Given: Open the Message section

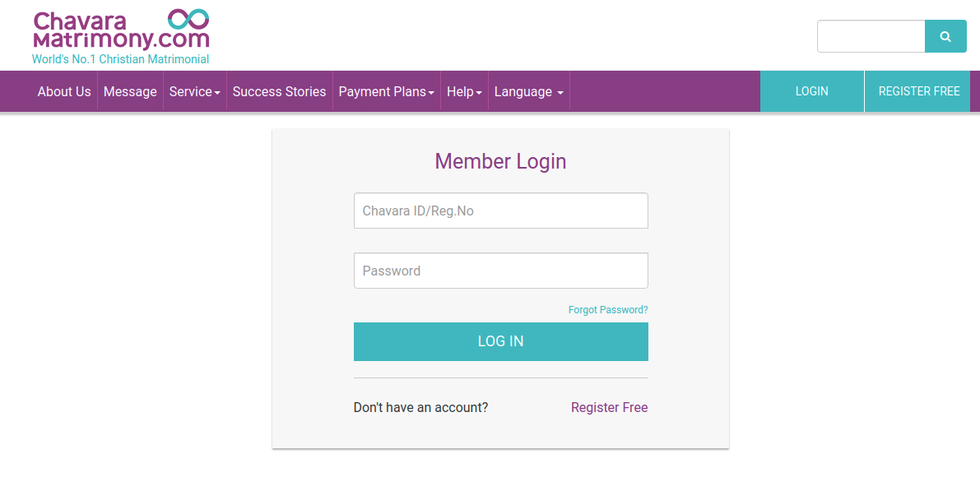Looking at the screenshot, I should click(130, 91).
